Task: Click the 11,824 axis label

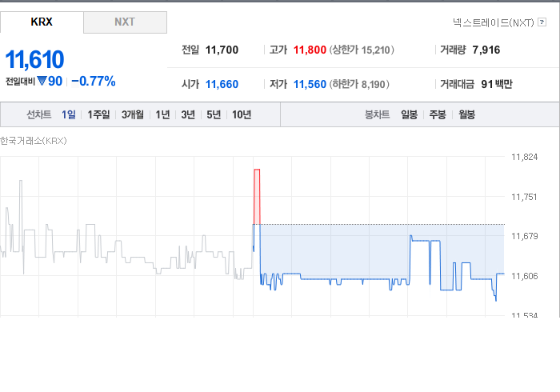Action: tap(524, 157)
